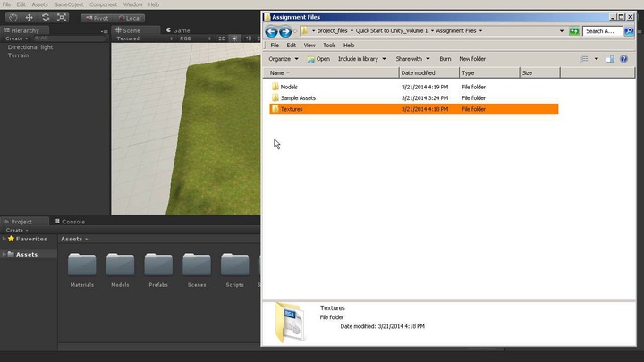Click the Explorer search box
This screenshot has width=644, height=362.
(606, 31)
